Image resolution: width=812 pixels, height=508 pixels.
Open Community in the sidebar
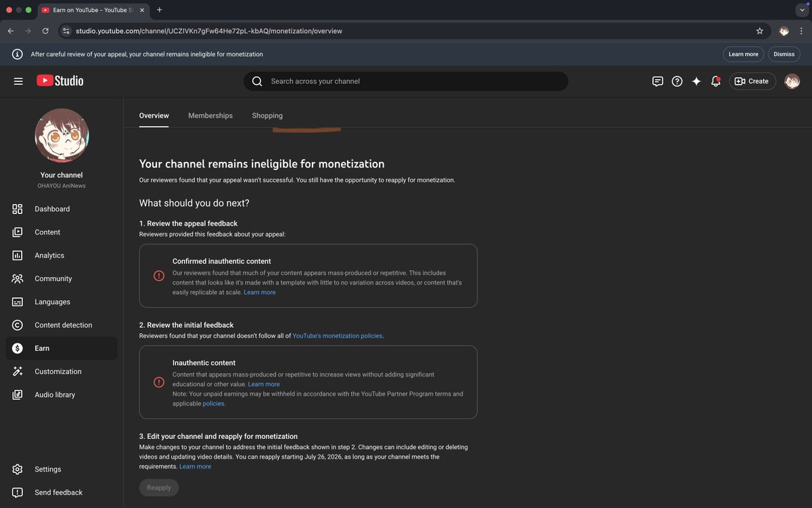click(x=62, y=278)
